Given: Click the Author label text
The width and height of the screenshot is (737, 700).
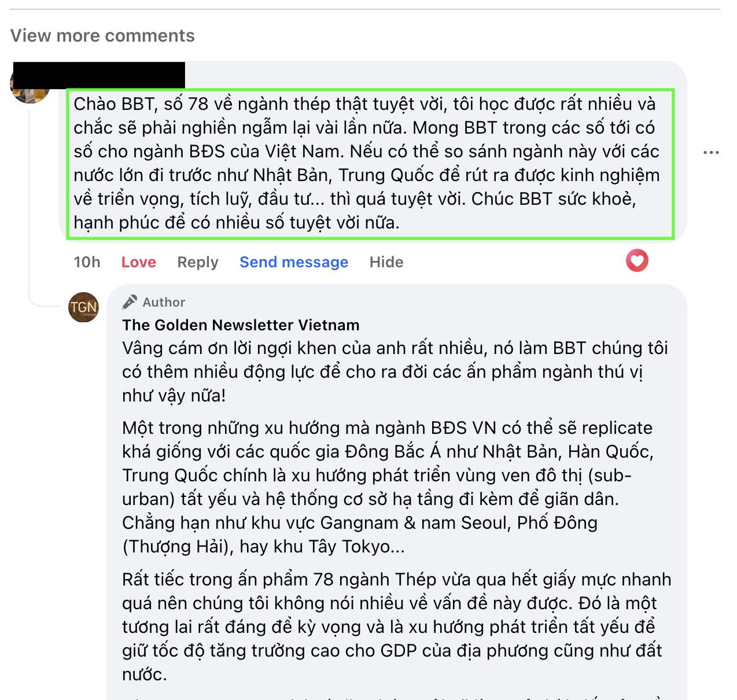Looking at the screenshot, I should tap(164, 302).
